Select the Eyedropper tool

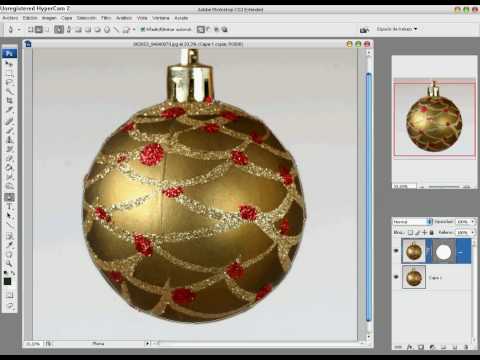9,246
